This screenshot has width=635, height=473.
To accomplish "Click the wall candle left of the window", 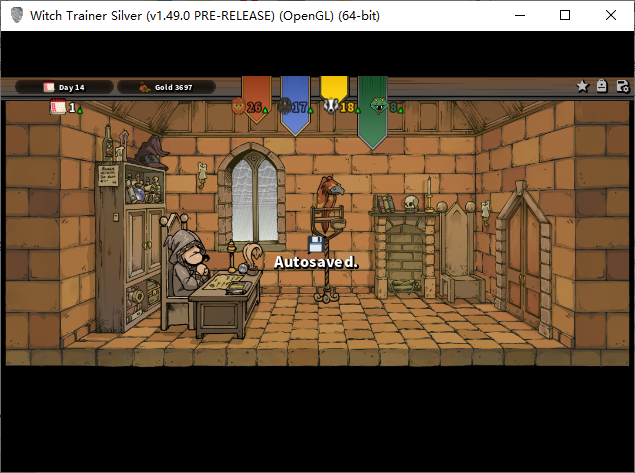I will point(202,175).
